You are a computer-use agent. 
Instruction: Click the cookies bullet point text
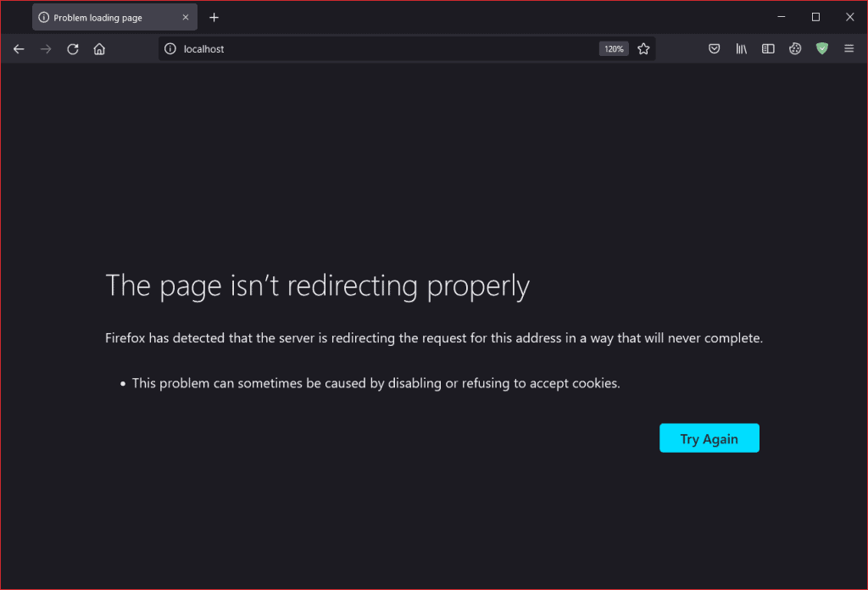click(376, 383)
